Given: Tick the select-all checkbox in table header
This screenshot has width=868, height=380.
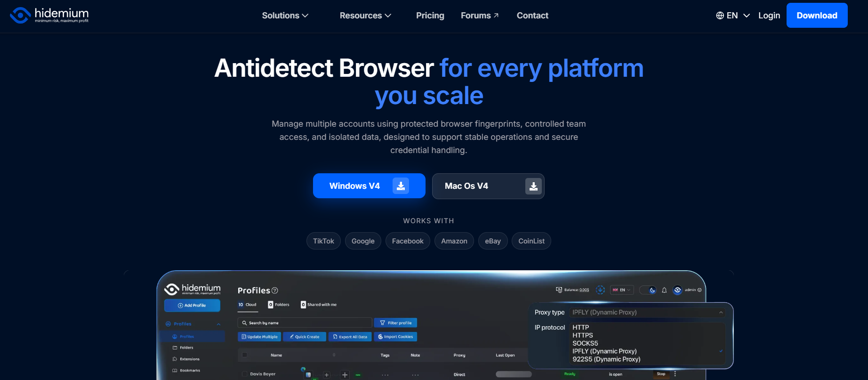Looking at the screenshot, I should click(x=244, y=355).
